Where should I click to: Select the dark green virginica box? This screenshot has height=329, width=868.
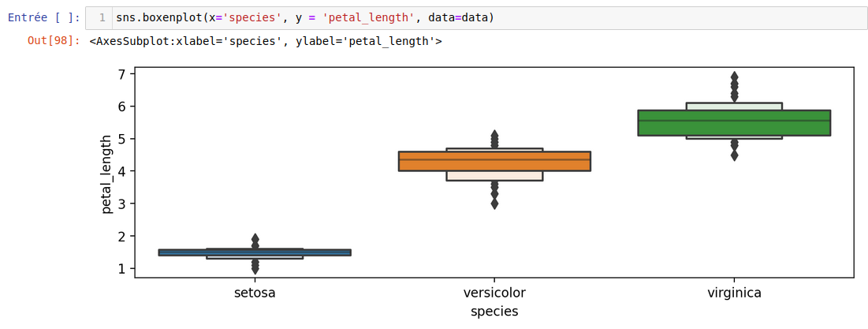point(734,122)
